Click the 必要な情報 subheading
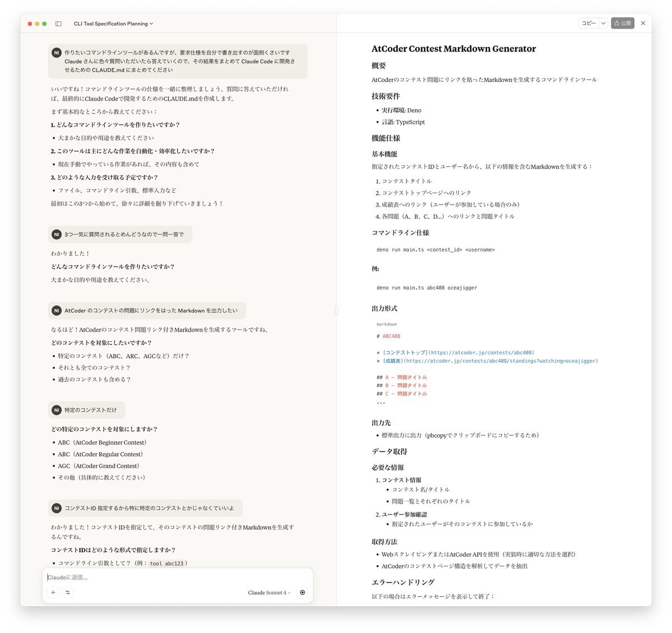This screenshot has height=633, width=672. [x=388, y=468]
